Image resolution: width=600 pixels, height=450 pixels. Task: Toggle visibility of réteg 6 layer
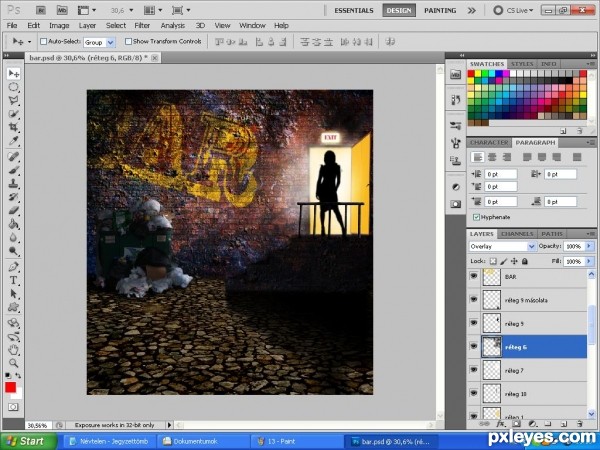pos(474,346)
